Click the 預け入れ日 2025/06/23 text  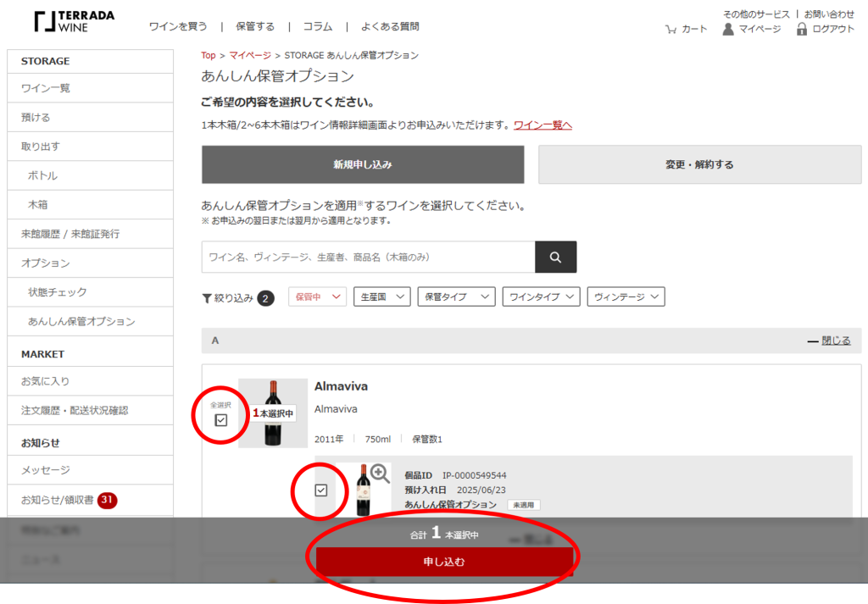(455, 490)
